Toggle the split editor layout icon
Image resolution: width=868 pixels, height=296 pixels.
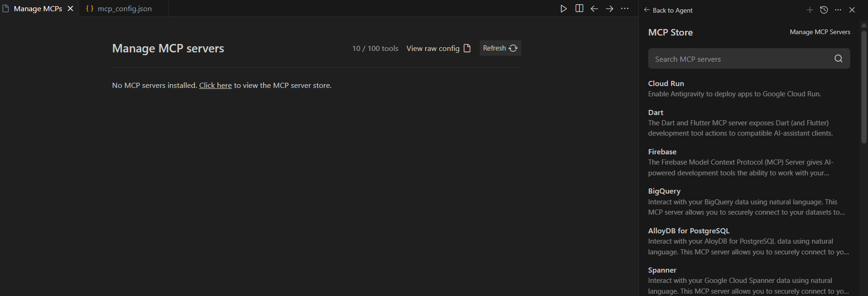point(579,8)
